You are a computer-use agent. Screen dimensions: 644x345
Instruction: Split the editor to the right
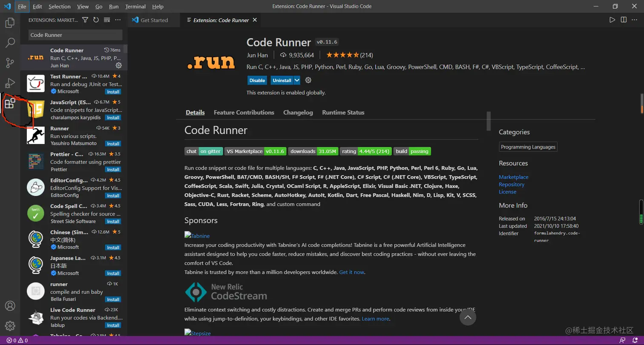click(624, 20)
